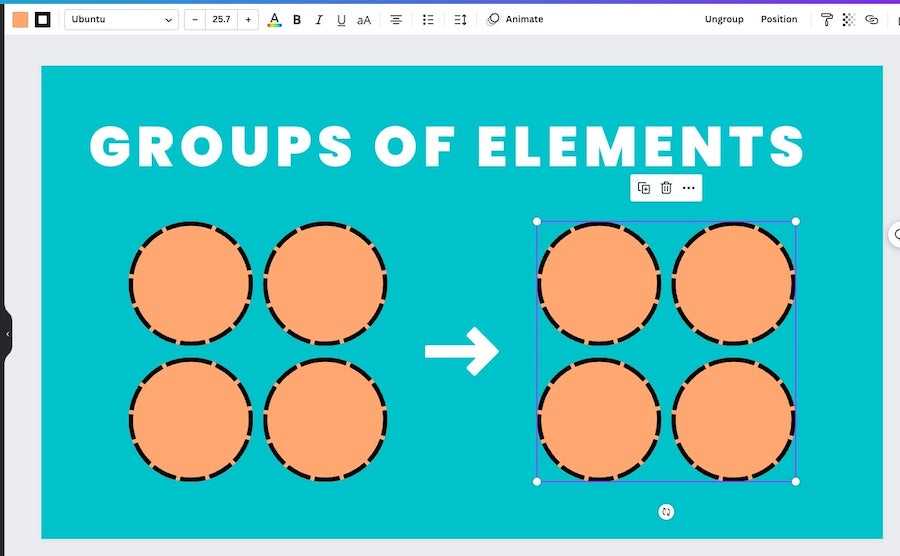Open line spacing options
The height and width of the screenshot is (556, 900).
pyautogui.click(x=460, y=20)
